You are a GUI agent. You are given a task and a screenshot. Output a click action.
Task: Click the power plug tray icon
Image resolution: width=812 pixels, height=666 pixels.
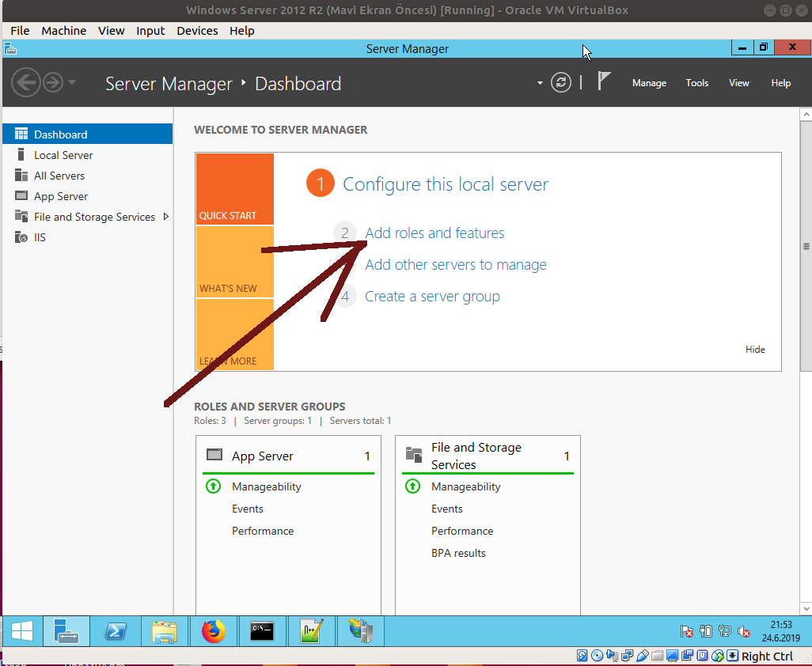(x=706, y=631)
